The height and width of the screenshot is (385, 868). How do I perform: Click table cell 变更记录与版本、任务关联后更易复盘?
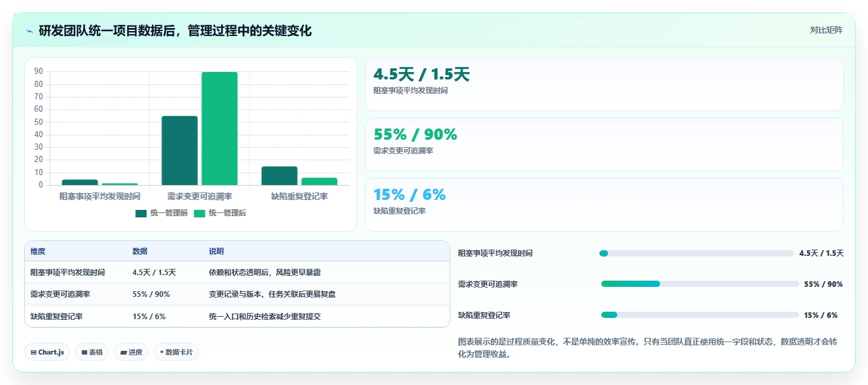point(272,294)
